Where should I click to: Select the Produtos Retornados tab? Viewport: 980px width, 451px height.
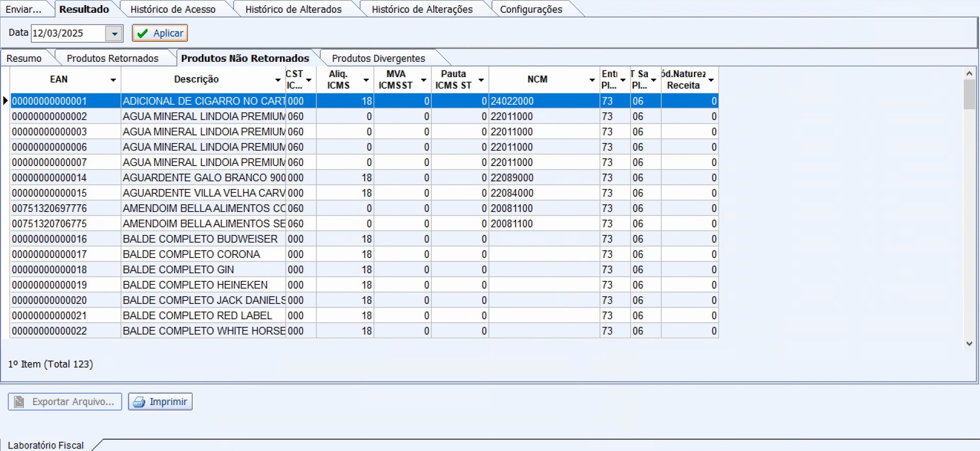112,58
